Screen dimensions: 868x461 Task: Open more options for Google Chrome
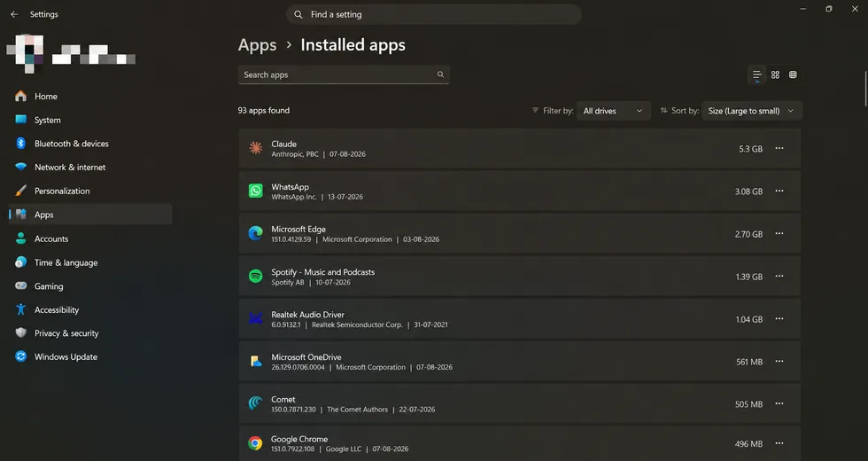click(779, 443)
